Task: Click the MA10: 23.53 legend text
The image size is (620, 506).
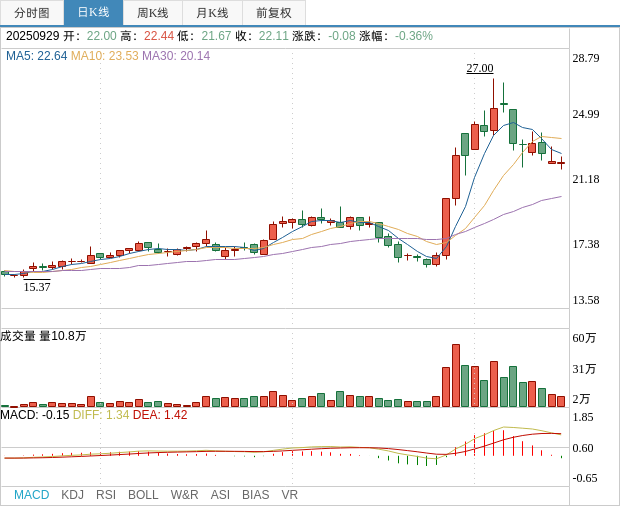Action: tap(105, 56)
